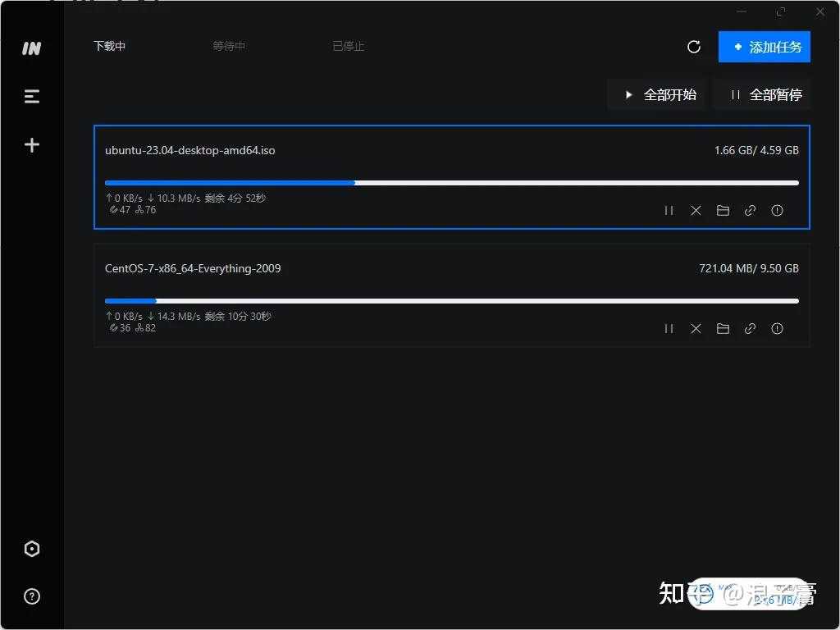Image resolution: width=840 pixels, height=630 pixels.
Task: Switch to the 已停止 tab
Action: [x=349, y=47]
